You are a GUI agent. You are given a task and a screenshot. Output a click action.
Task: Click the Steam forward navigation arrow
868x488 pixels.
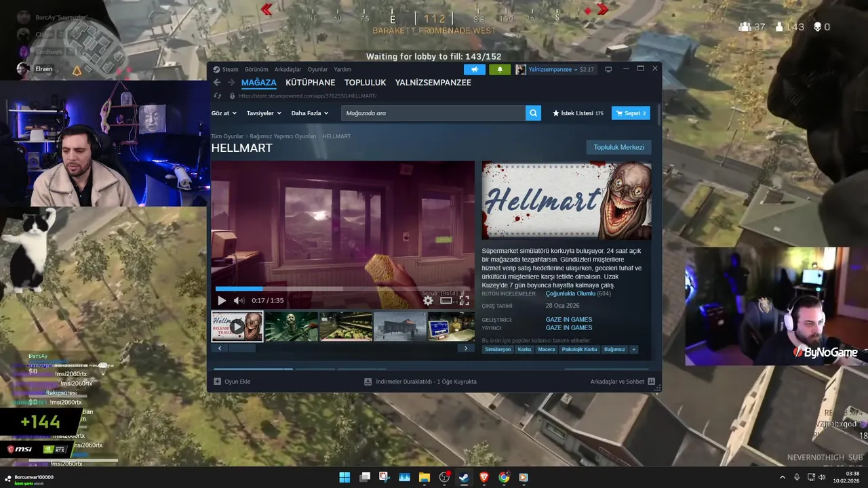coord(230,83)
